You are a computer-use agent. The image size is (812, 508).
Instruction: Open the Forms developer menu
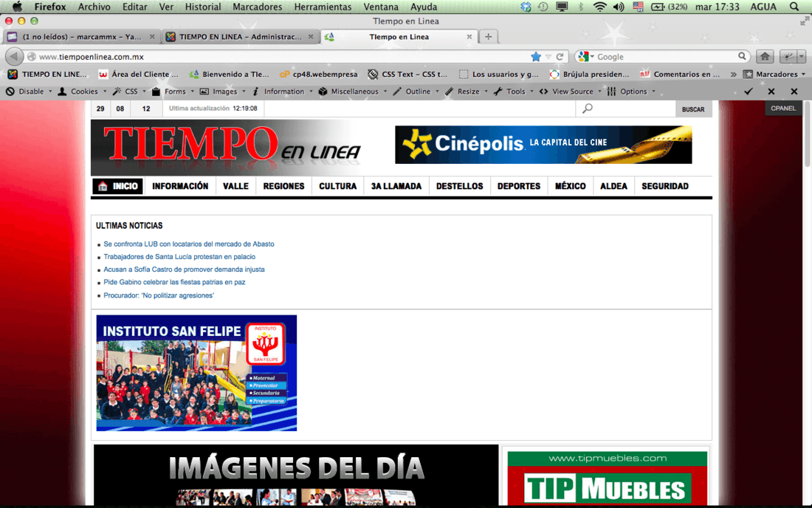click(173, 91)
